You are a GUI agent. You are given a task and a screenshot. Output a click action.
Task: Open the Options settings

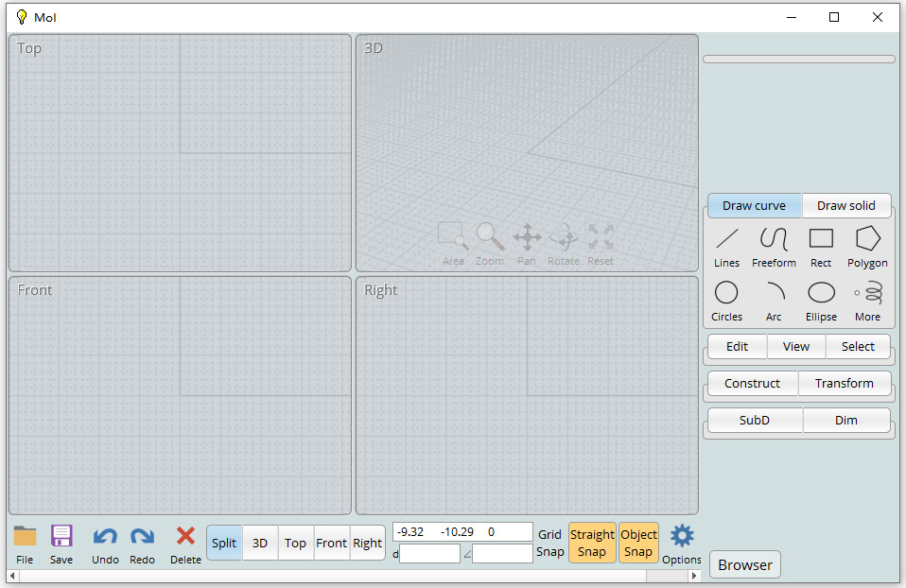(x=681, y=543)
